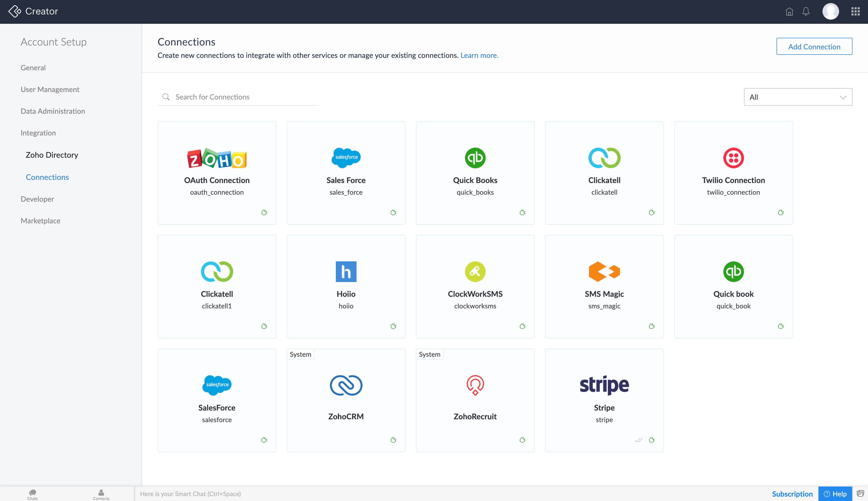Viewport: 868px width, 501px height.
Task: Select Integration in the sidebar
Action: [38, 133]
